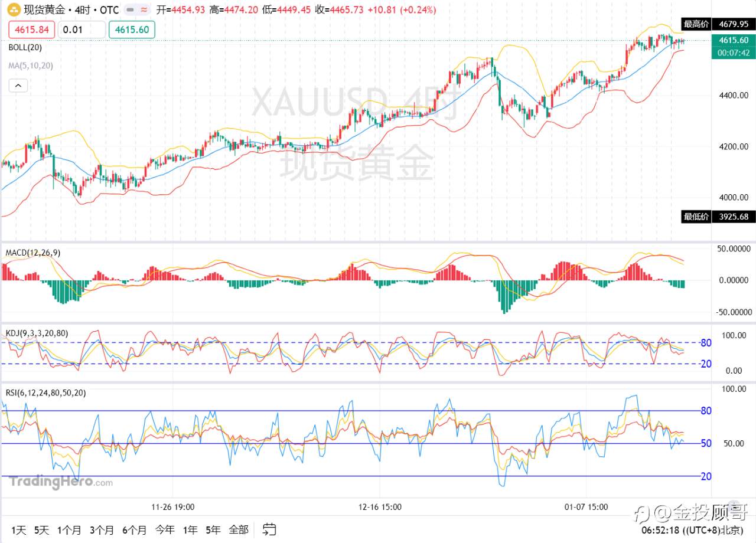Click the 01-07 15:00 time axis label
The image size is (756, 543).
[586, 506]
